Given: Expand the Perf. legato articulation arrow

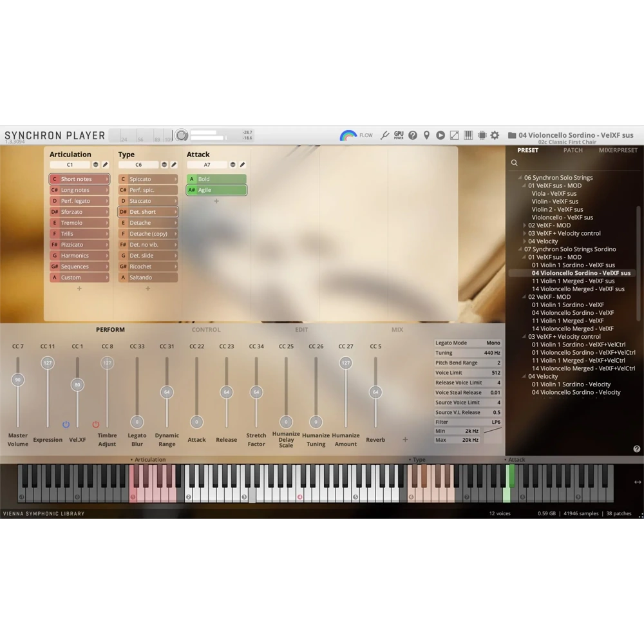Looking at the screenshot, I should tap(107, 201).
